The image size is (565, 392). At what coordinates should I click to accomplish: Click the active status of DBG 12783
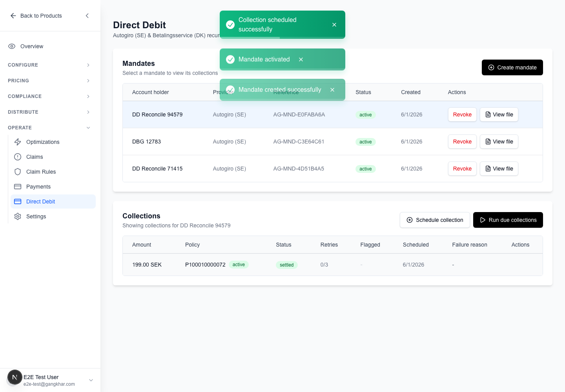365,142
